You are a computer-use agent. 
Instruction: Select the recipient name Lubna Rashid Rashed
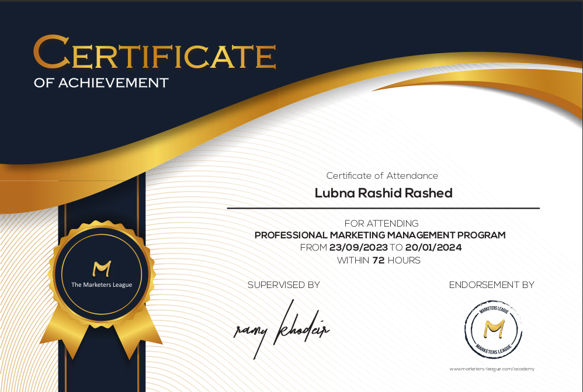coord(383,193)
